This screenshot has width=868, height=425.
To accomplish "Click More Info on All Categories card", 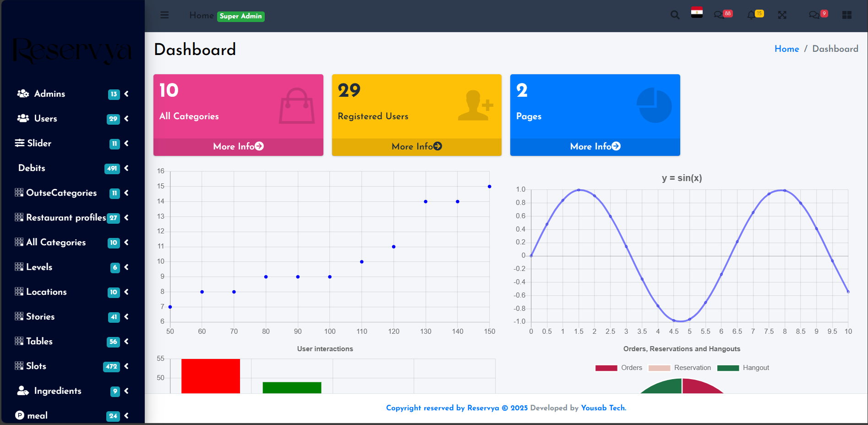I will tap(238, 147).
